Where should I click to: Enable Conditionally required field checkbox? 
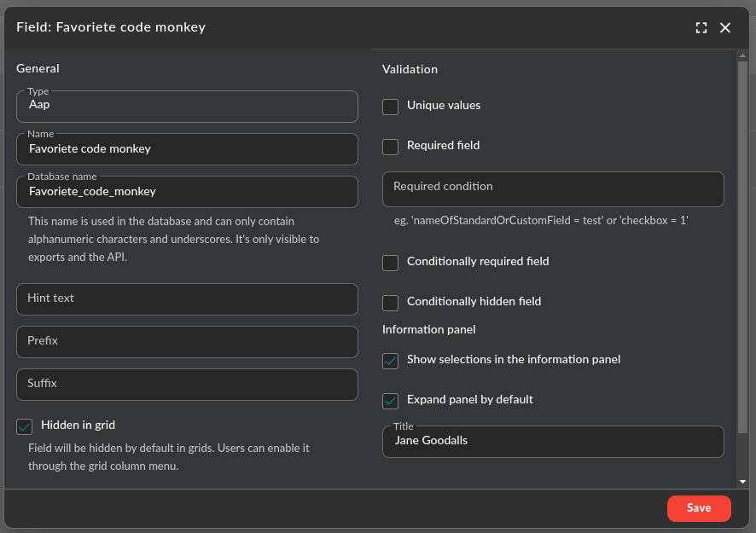390,263
